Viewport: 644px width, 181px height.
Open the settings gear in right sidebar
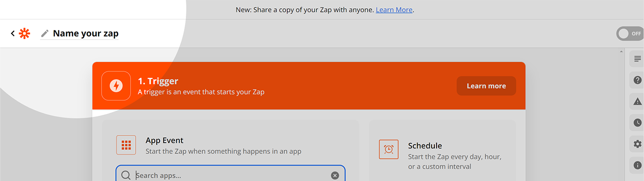[x=638, y=144]
